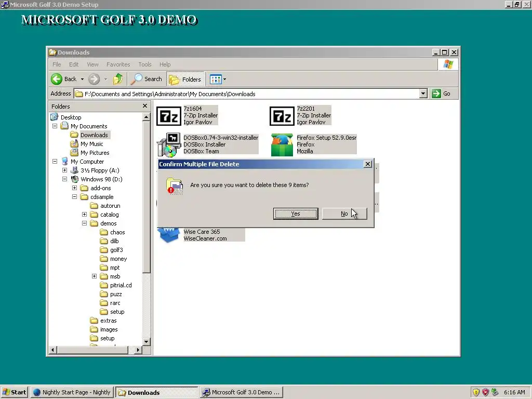
Task: Open the Help menu
Action: (165, 64)
